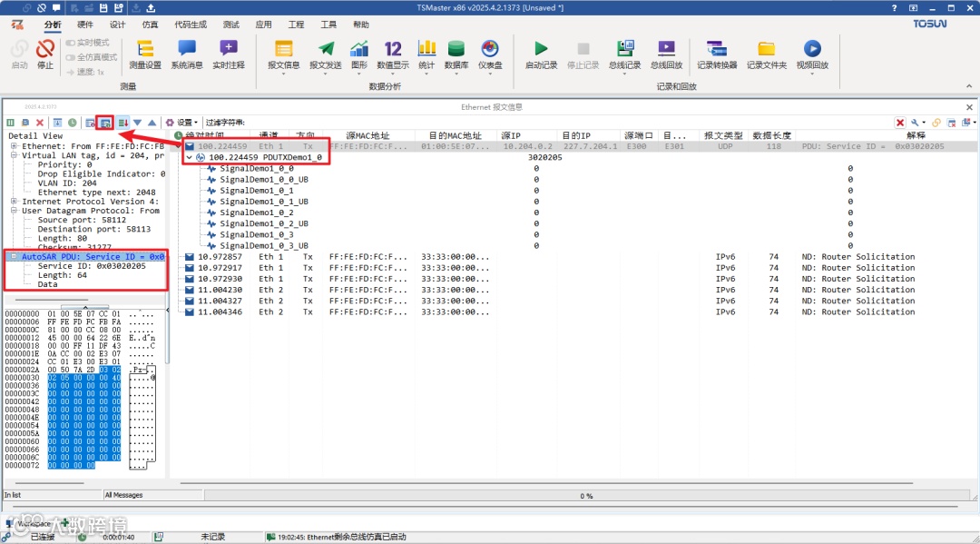Open 图形 graphics tool
This screenshot has width=980, height=544.
359,55
